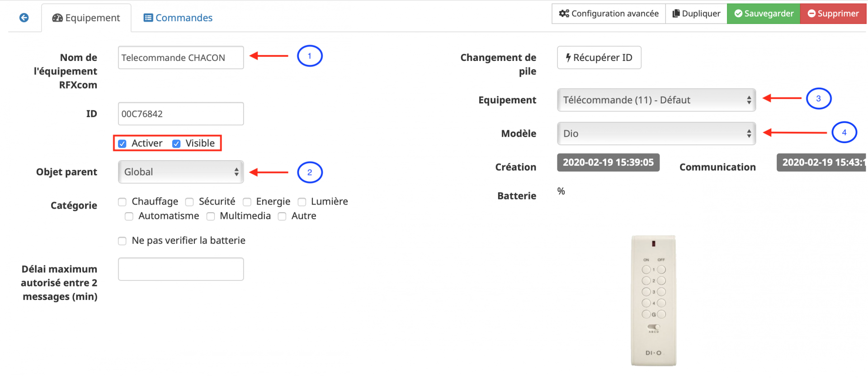Tick the Lumière category checkbox
Viewport: 868px width, 378px height.
click(302, 202)
